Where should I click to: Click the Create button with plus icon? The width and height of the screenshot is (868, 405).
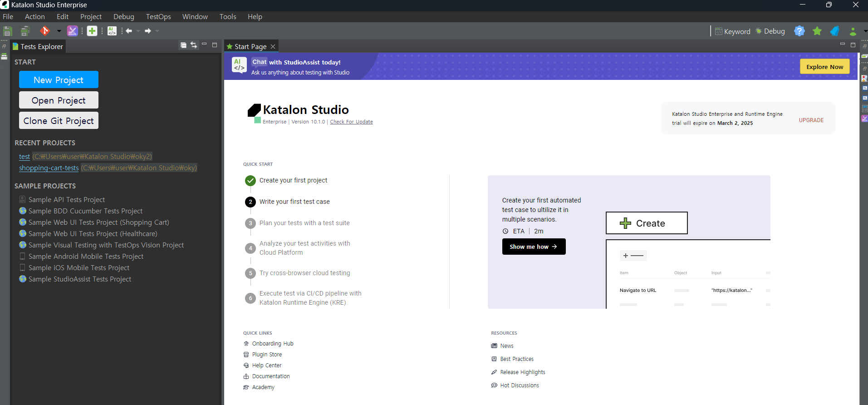(x=647, y=223)
